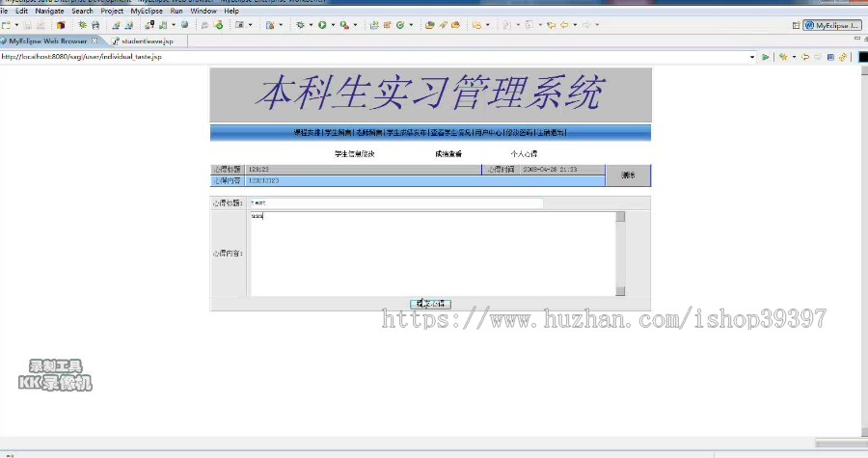Screen dimensions: 868x458
Task: Minimize the browser editor view
Action: click(857, 39)
